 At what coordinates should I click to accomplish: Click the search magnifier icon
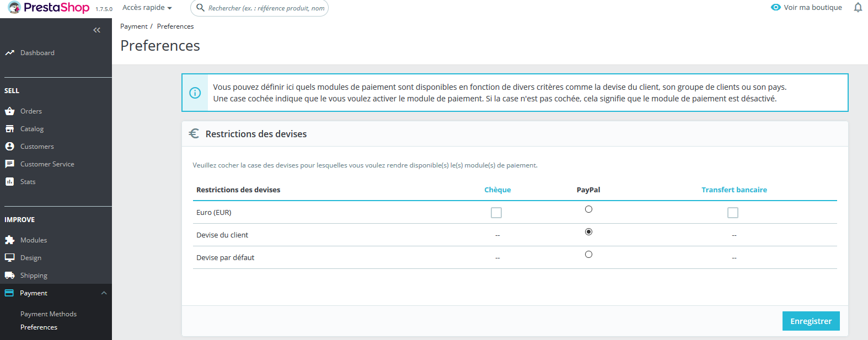(x=200, y=8)
